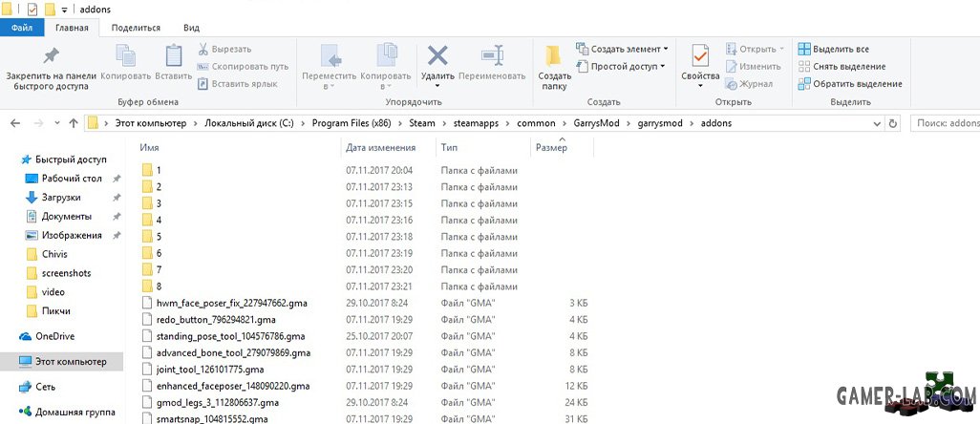Open the File (Файл) tab
This screenshot has height=424, width=980.
[x=22, y=28]
